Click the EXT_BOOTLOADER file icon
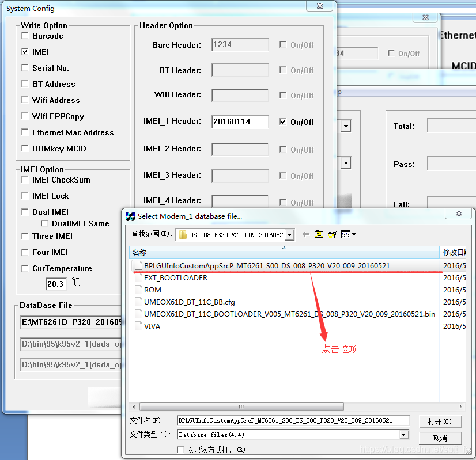 point(138,277)
